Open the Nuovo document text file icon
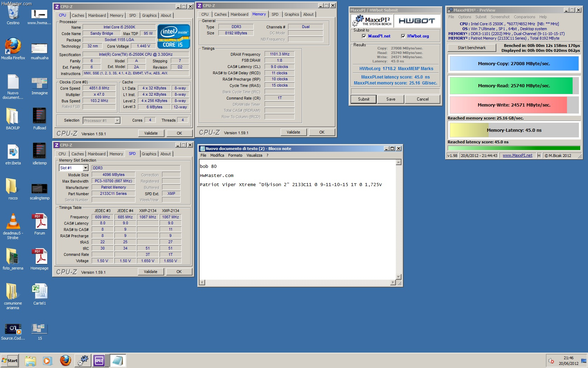588x368 pixels. tap(13, 86)
